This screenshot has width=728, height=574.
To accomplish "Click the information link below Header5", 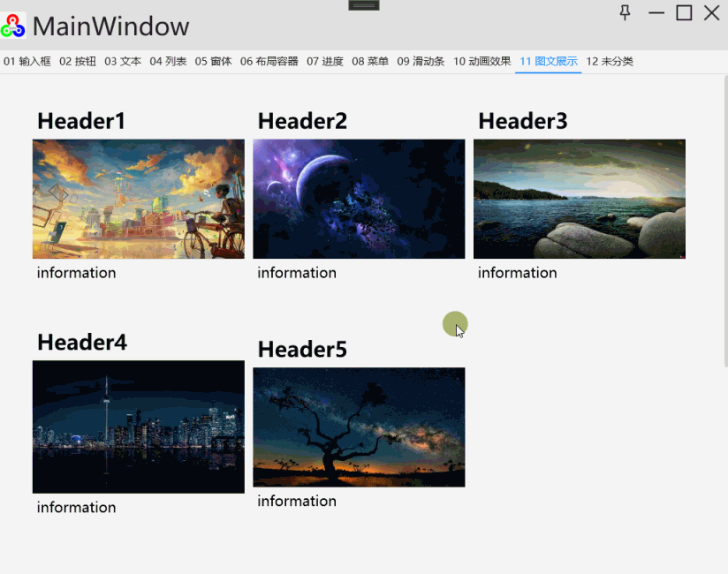I will (297, 501).
